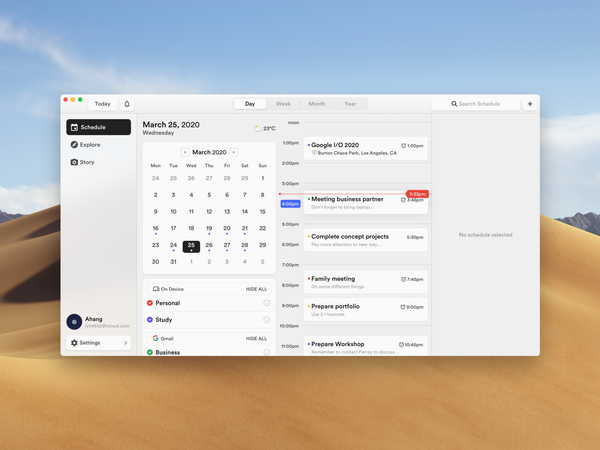Go to previous month arrow
Viewport: 600px width, 450px height.
tap(185, 152)
